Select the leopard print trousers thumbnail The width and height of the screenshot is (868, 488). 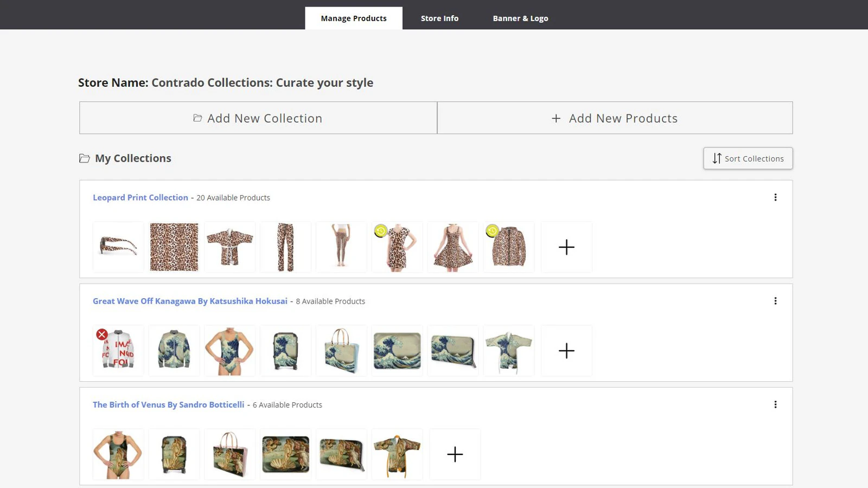(x=286, y=247)
